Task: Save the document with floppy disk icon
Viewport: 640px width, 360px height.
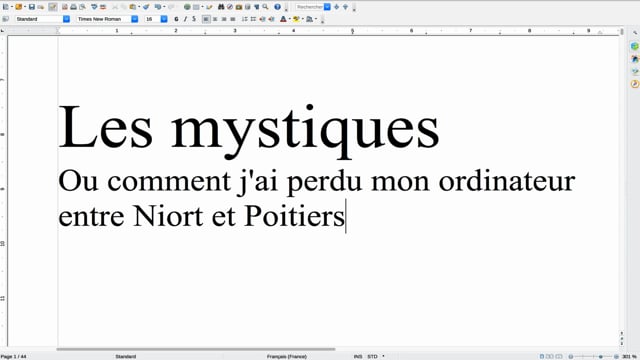Action: [31, 7]
